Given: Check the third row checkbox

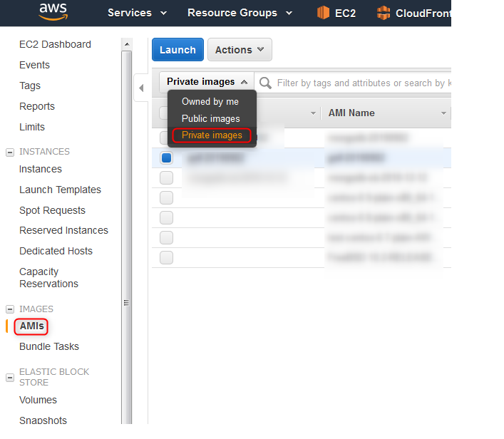Looking at the screenshot, I should 167,177.
